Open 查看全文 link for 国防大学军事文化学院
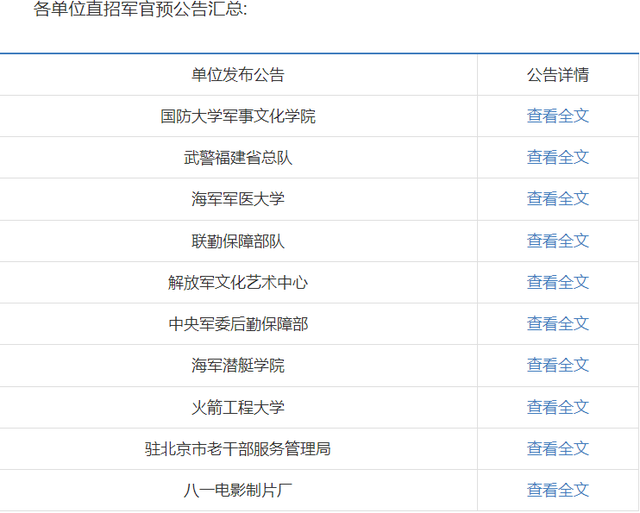The width and height of the screenshot is (640, 513). 558,116
